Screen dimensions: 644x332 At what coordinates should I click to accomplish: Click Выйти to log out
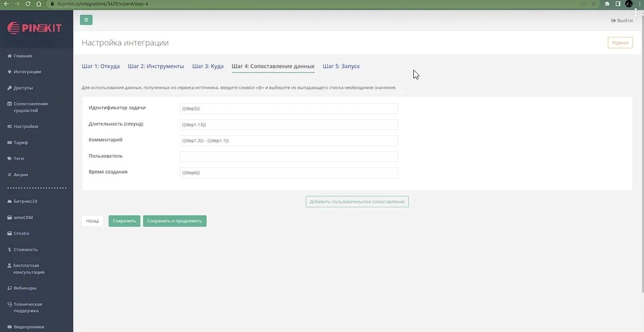click(x=622, y=21)
